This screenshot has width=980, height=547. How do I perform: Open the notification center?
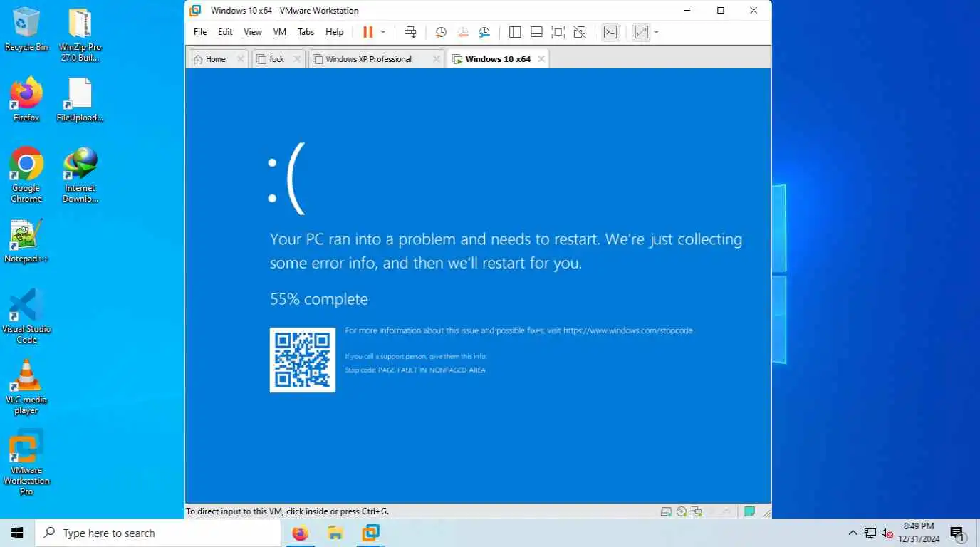[x=958, y=533]
